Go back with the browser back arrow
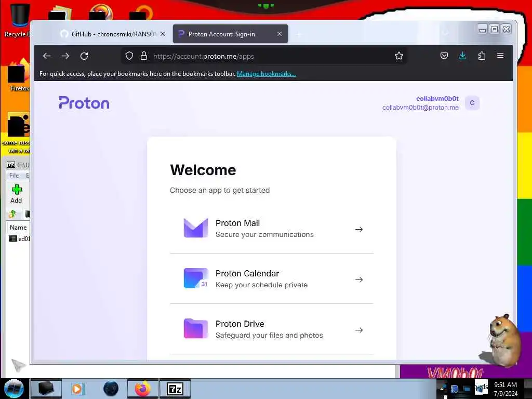 [47, 56]
